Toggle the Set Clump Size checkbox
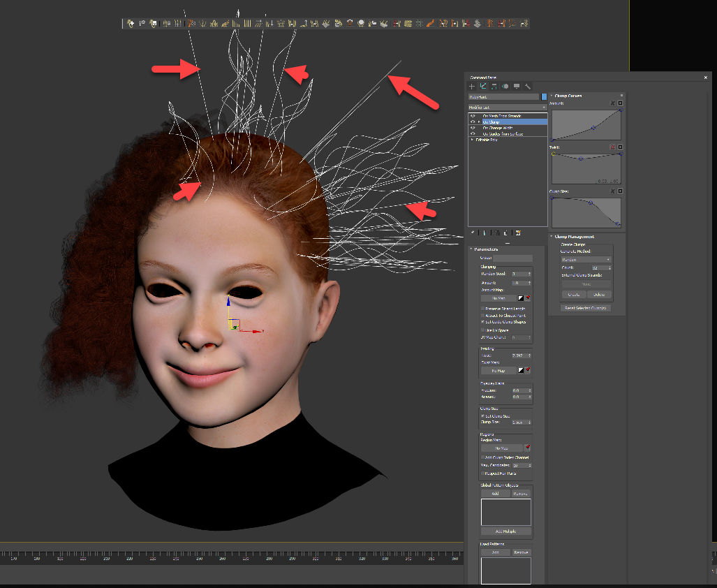 pos(482,416)
